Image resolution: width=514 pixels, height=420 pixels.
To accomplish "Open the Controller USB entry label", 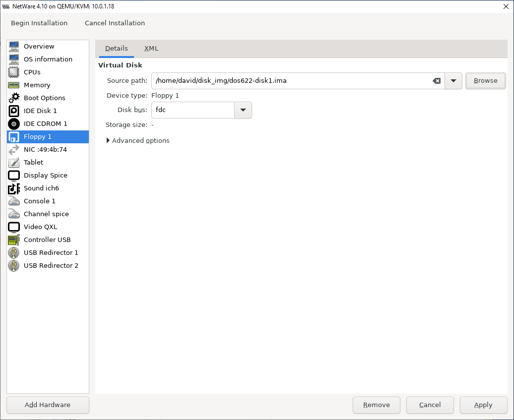I will click(47, 240).
